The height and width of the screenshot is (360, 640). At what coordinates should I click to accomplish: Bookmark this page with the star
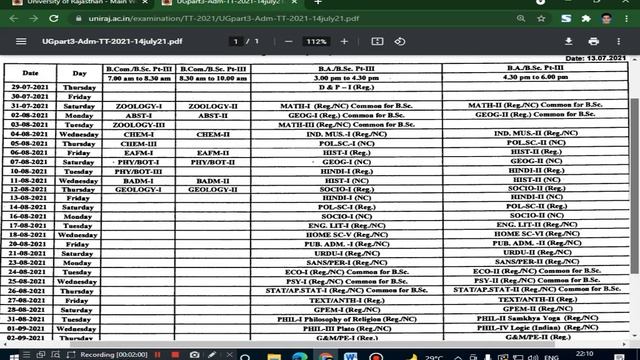click(541, 19)
